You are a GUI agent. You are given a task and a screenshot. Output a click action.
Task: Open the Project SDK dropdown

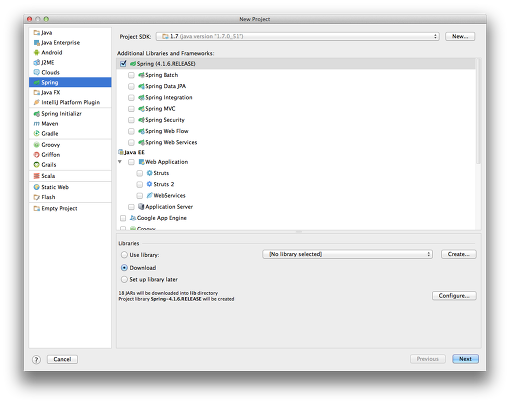(298, 36)
